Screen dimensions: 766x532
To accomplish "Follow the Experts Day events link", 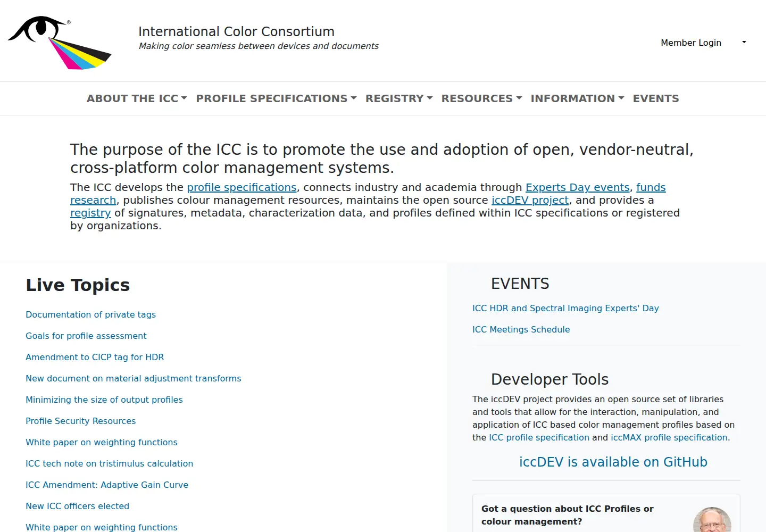I will point(578,187).
